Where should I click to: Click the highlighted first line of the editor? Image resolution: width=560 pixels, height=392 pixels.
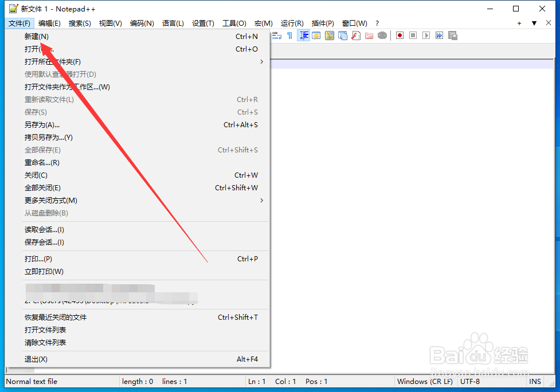click(x=412, y=65)
